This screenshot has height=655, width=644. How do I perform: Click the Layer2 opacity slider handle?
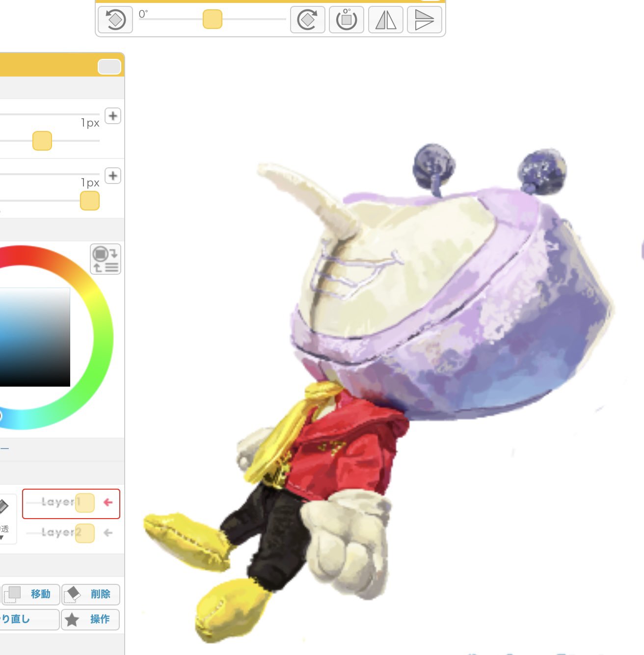[x=85, y=533]
